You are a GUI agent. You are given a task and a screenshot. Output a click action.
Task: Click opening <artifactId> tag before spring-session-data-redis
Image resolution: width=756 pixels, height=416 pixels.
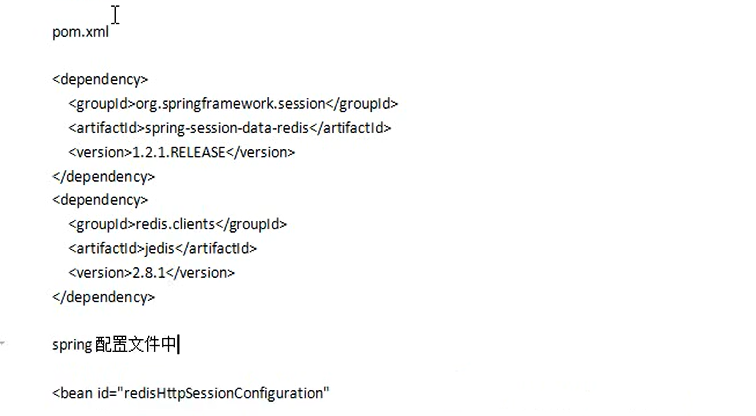click(x=107, y=128)
